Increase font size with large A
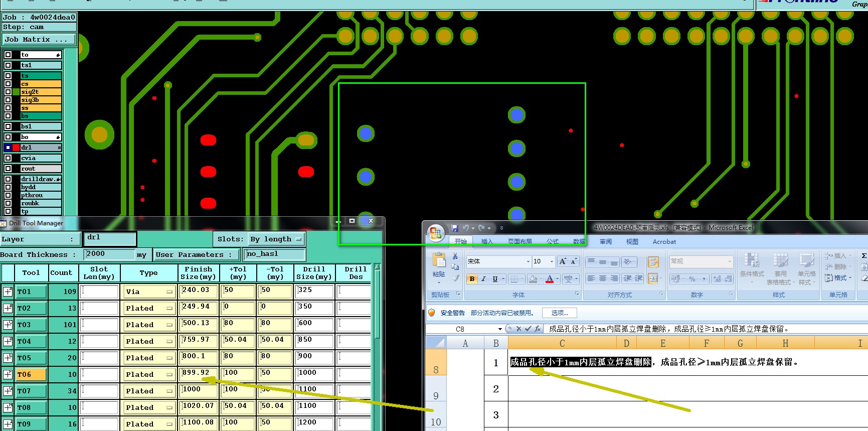868x431 pixels. (x=563, y=261)
